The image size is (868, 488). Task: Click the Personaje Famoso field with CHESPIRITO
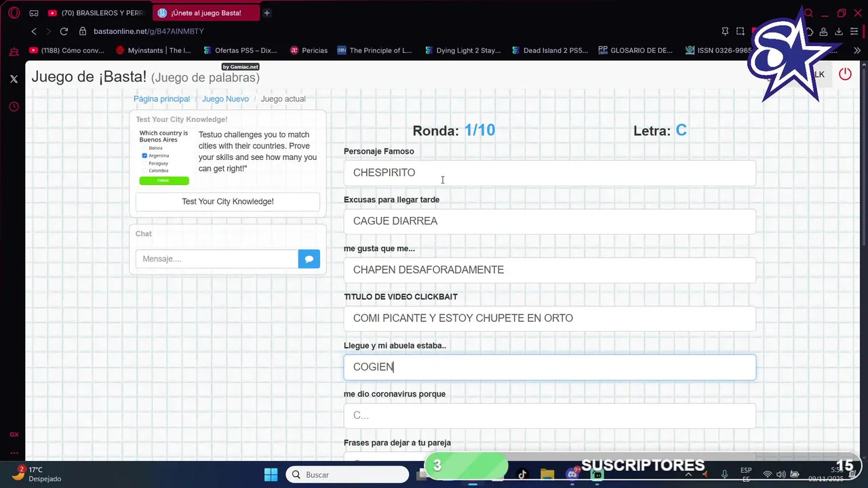tap(549, 173)
